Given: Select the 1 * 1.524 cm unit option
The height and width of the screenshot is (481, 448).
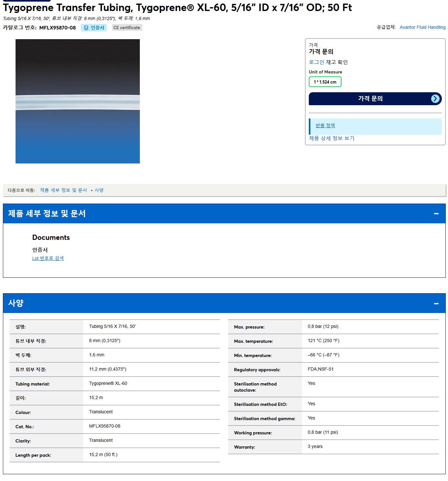Looking at the screenshot, I should (x=325, y=82).
